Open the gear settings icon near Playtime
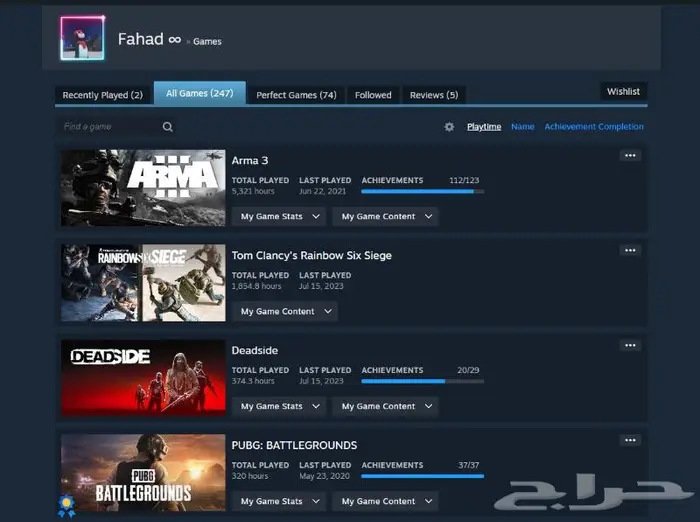Viewport: 700px width, 522px height. click(449, 127)
